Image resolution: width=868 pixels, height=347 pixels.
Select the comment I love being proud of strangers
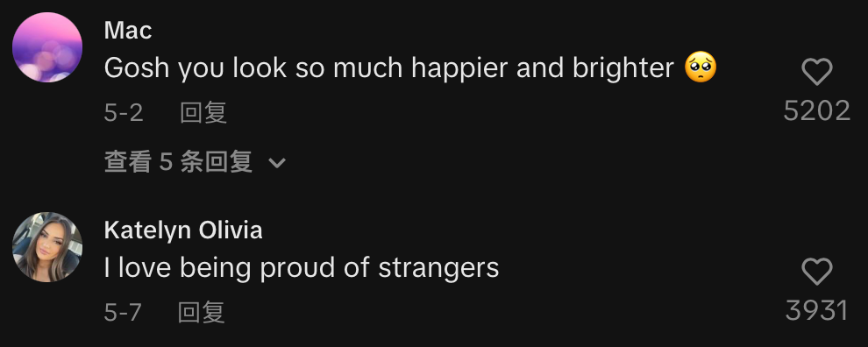coord(302,268)
